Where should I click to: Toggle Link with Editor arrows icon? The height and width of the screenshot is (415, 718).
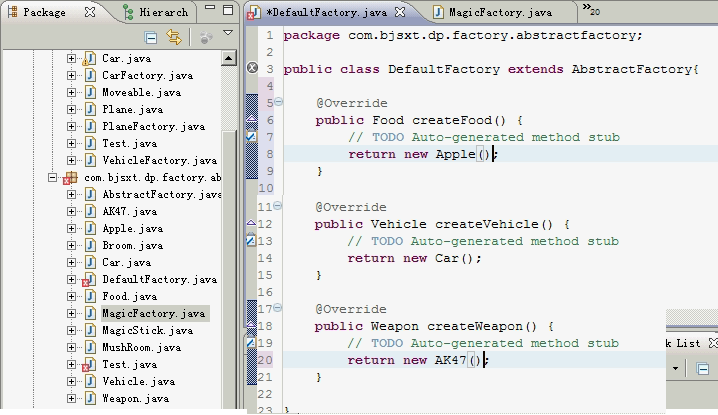pos(174,38)
